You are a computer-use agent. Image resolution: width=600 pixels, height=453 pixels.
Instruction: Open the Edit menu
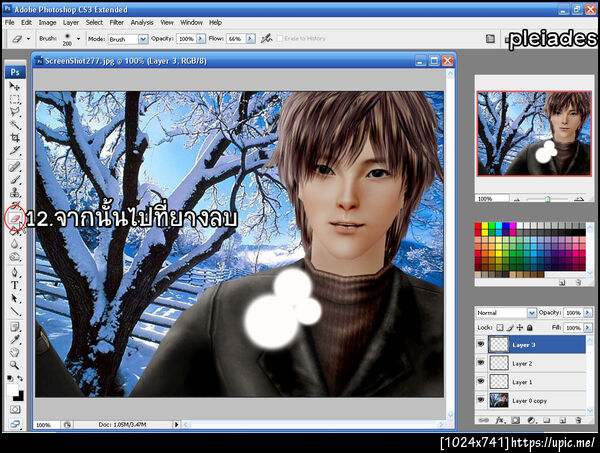click(26, 23)
